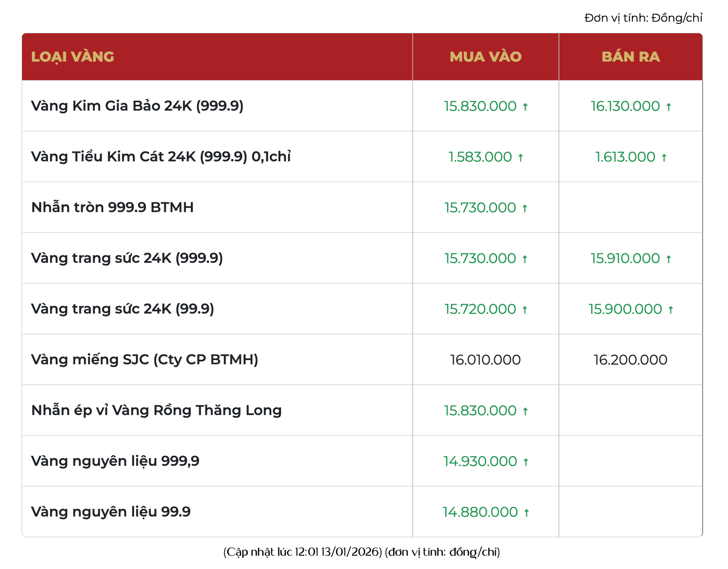Click the BÁN RA column header
The height and width of the screenshot is (569, 728).
(631, 57)
